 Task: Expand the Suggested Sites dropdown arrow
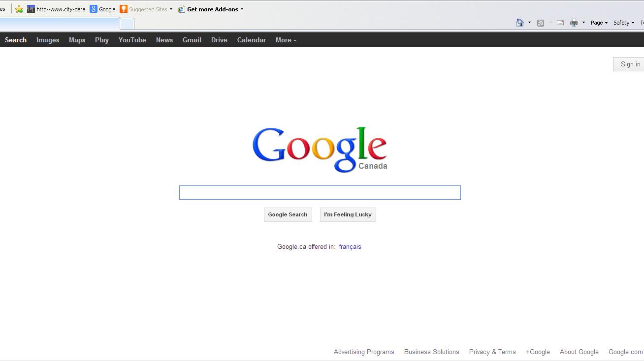pyautogui.click(x=171, y=9)
